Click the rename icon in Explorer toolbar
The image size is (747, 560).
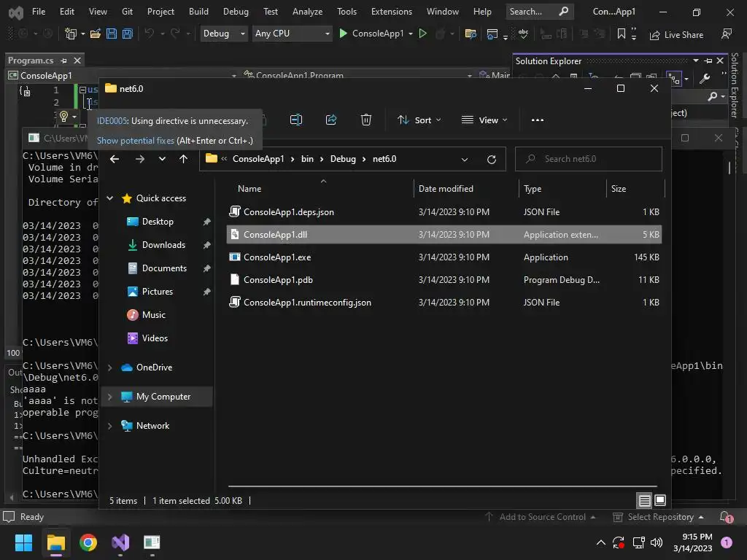click(x=296, y=120)
